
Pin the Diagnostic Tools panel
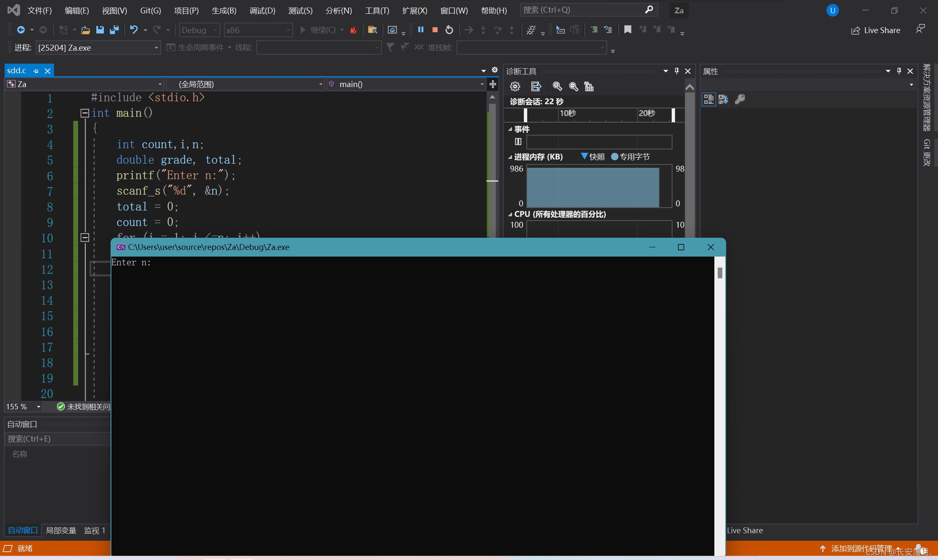click(x=677, y=71)
